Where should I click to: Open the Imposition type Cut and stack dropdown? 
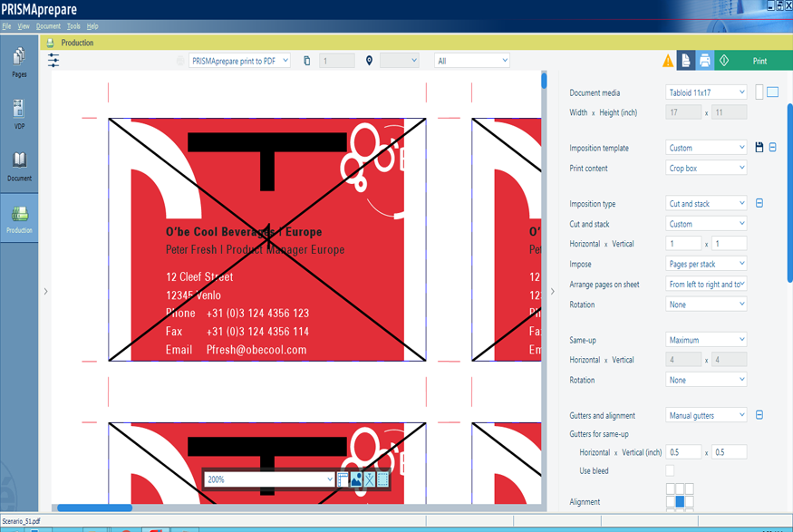click(x=706, y=203)
